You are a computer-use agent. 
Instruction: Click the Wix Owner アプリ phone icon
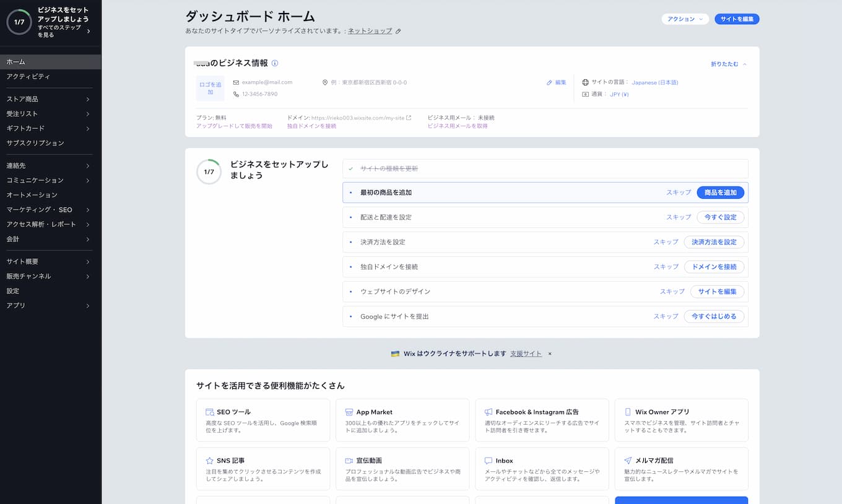pyautogui.click(x=628, y=412)
